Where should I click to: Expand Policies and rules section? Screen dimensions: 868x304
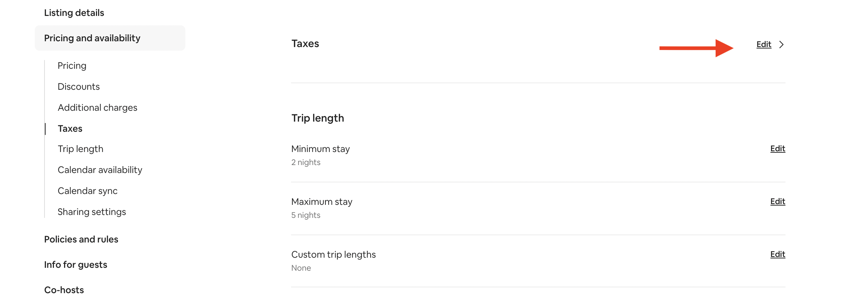coord(81,240)
